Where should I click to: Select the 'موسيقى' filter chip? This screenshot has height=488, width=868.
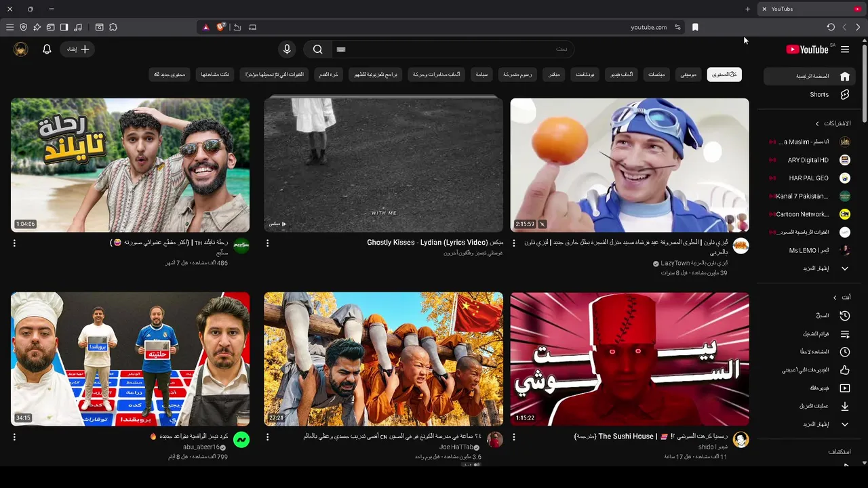point(688,75)
